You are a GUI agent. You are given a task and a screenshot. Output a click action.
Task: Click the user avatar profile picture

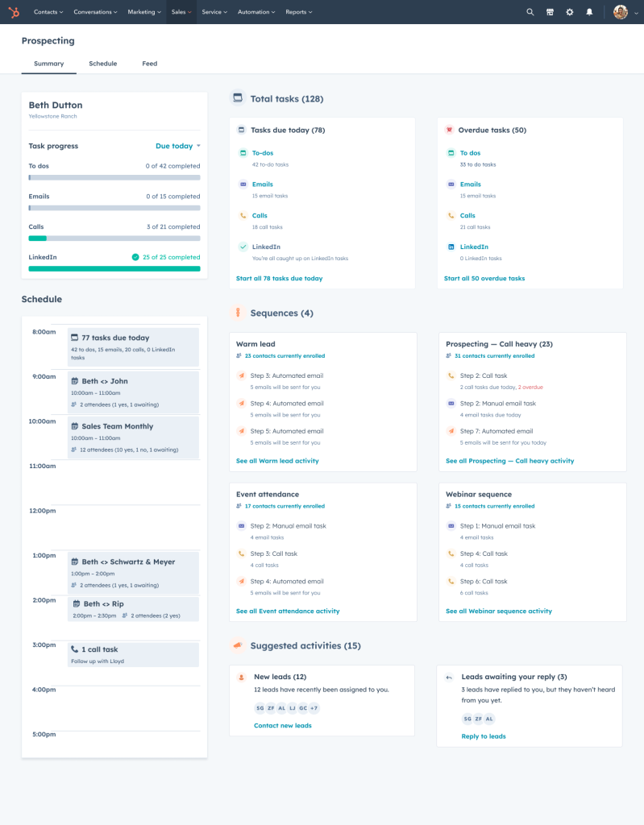tap(620, 12)
